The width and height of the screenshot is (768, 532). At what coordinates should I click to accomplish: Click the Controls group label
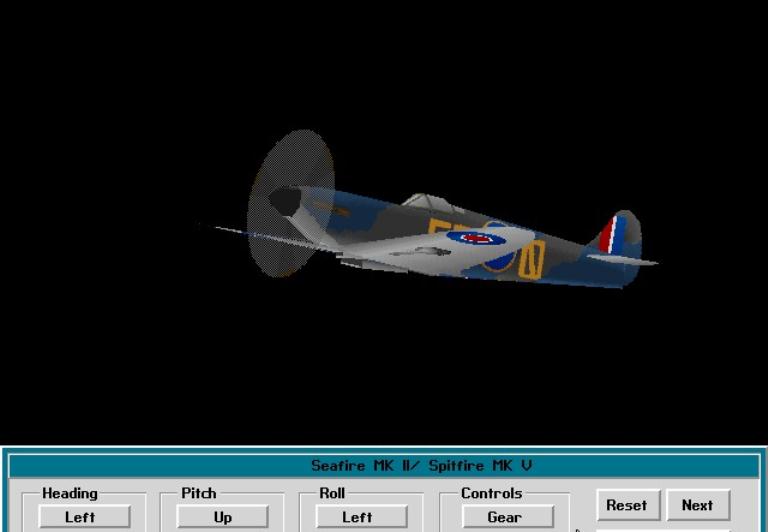[491, 493]
